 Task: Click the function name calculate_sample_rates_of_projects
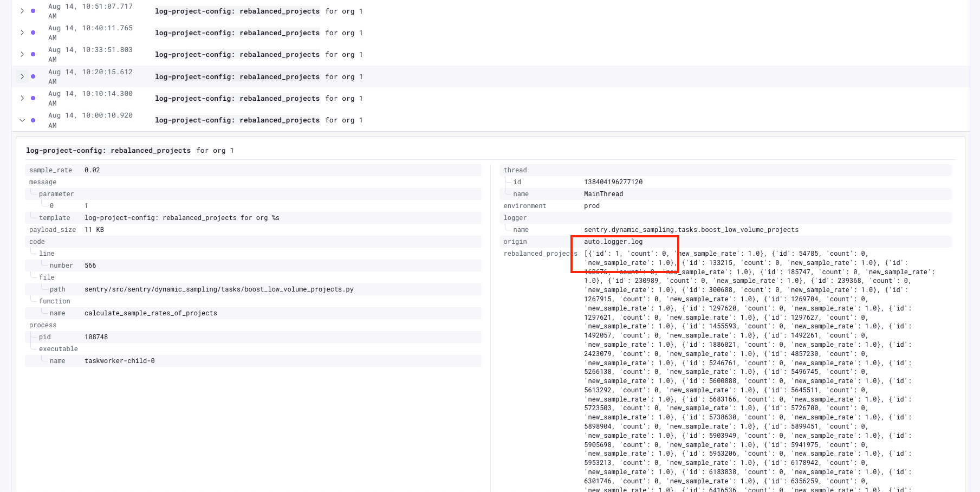(151, 313)
